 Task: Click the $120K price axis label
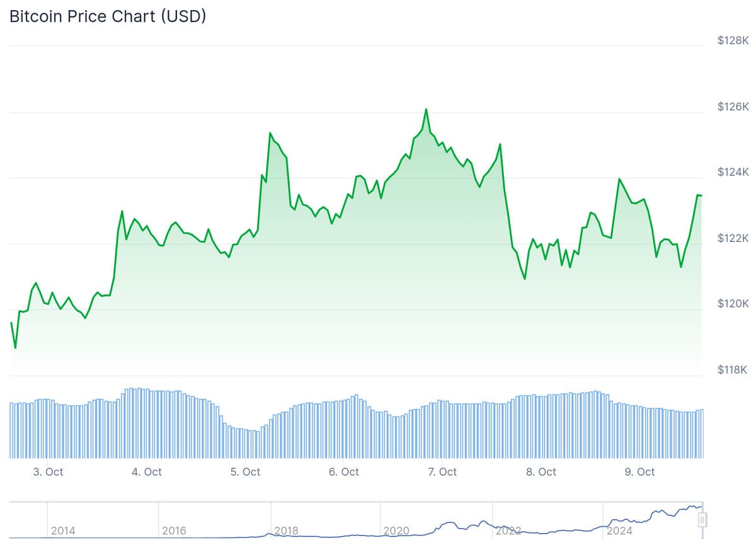pyautogui.click(x=733, y=304)
